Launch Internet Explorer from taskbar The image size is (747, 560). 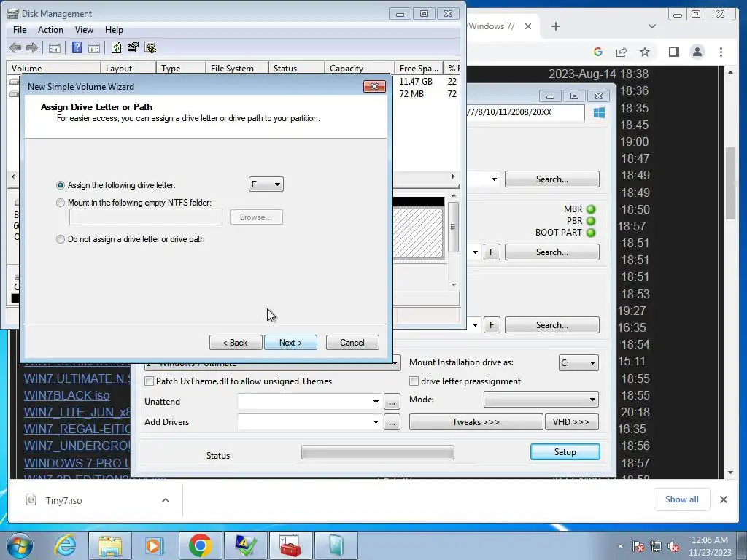coord(65,545)
